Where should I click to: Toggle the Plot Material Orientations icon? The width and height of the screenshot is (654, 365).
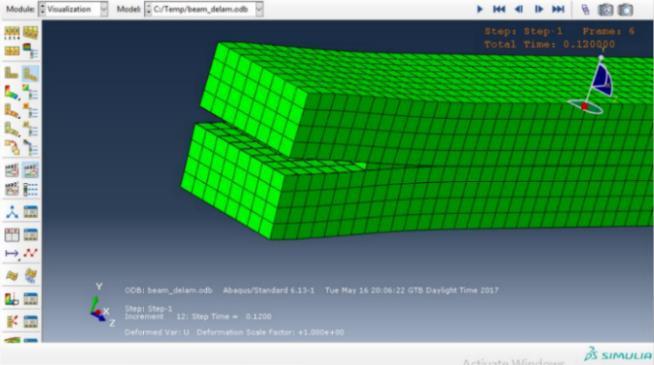tap(12, 129)
